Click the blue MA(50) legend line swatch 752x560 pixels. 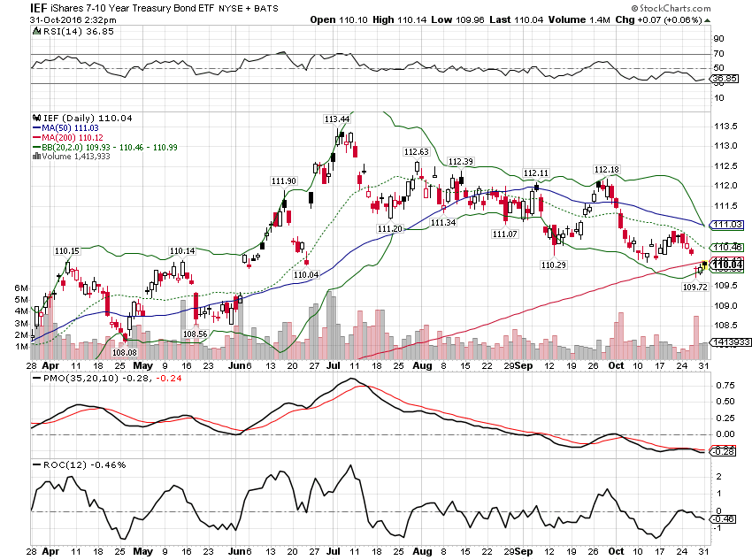[x=36, y=128]
